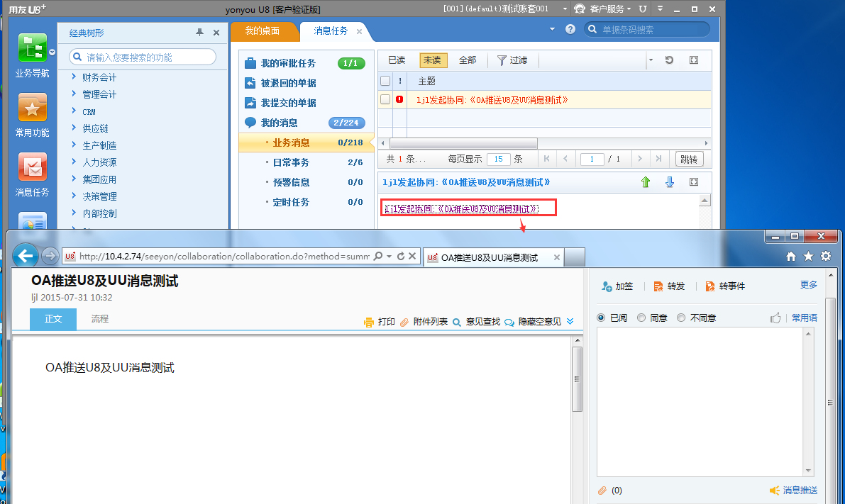The height and width of the screenshot is (504, 845).
Task: Switch to the 流程 tab
Action: tap(100, 319)
